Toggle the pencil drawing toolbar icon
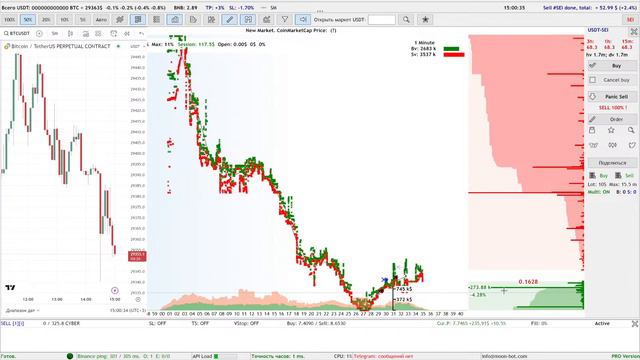Viewport: 640px width, 360px height. coord(230,20)
